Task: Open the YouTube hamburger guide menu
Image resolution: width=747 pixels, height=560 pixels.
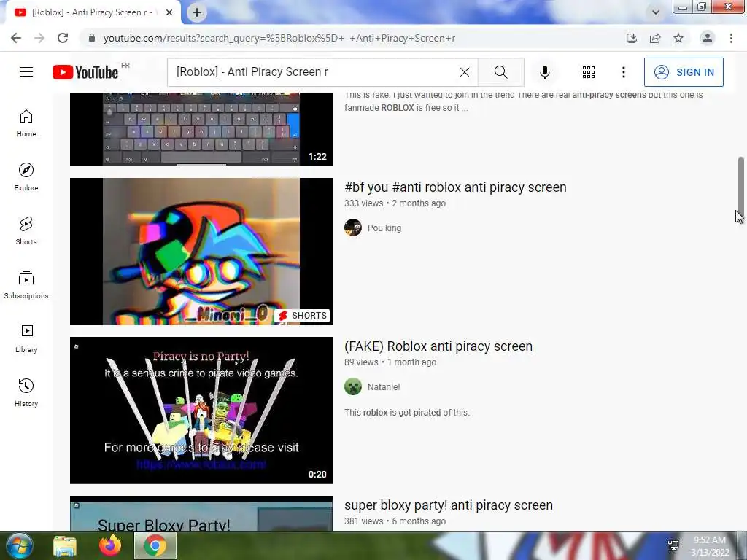Action: 26,72
